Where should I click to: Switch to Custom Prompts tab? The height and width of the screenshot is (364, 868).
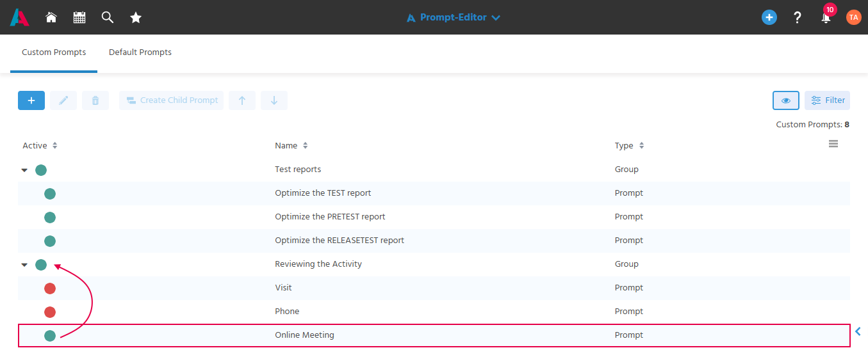54,52
